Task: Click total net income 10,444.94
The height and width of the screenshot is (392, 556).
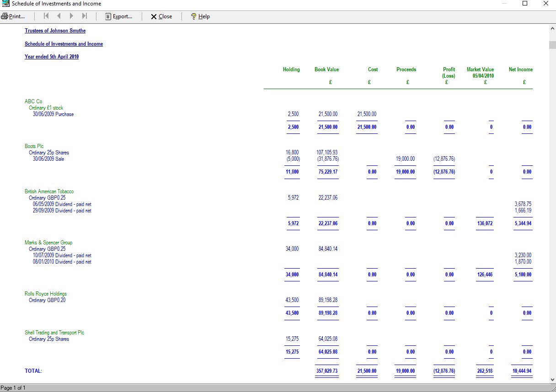Action: [522, 371]
